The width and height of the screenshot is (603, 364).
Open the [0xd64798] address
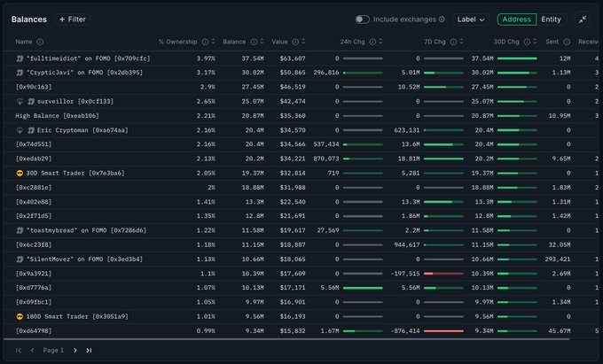click(34, 331)
